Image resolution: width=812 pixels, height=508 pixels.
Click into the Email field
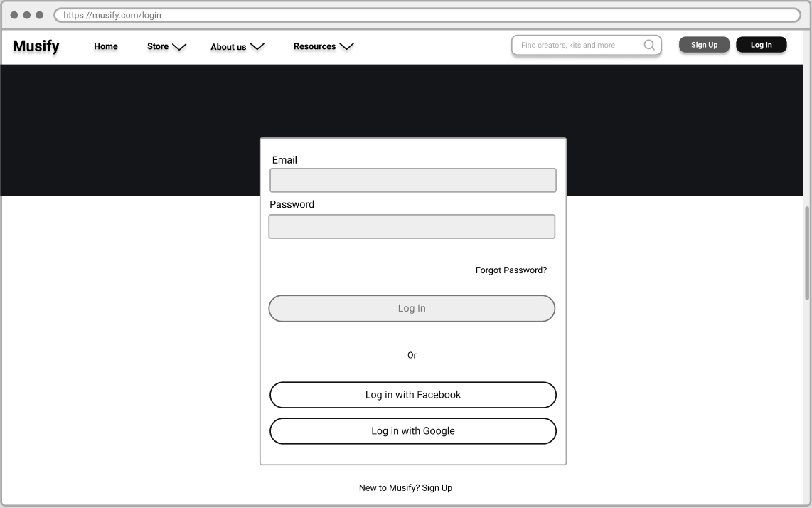click(x=412, y=181)
